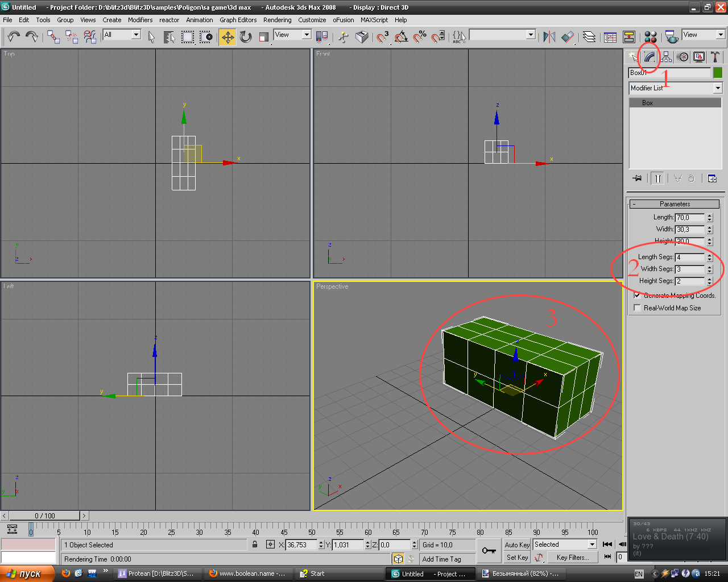Click the Length Segs input field
The image size is (728, 582).
[x=689, y=257]
